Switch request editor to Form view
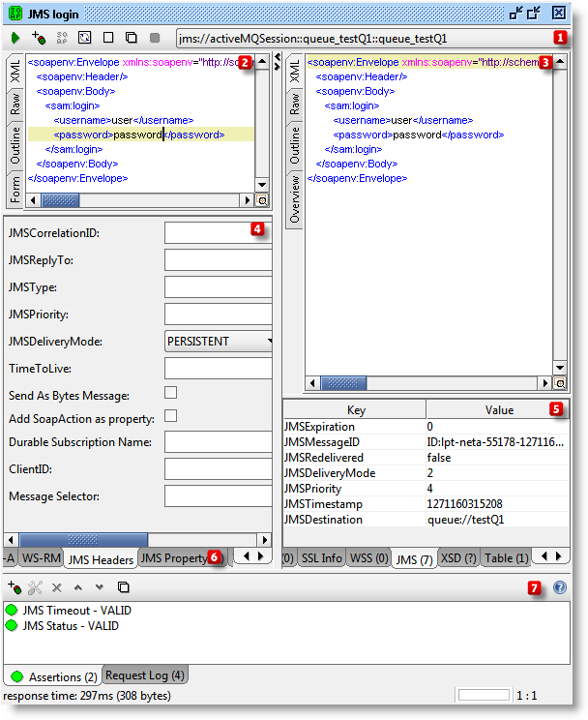This screenshot has width=588, height=720. tap(15, 189)
